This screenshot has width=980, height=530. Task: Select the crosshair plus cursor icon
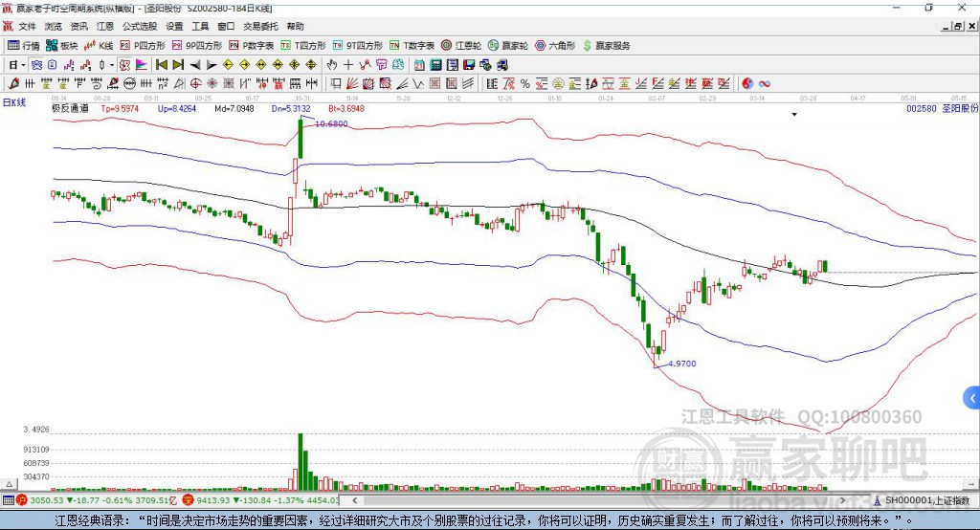point(348,65)
